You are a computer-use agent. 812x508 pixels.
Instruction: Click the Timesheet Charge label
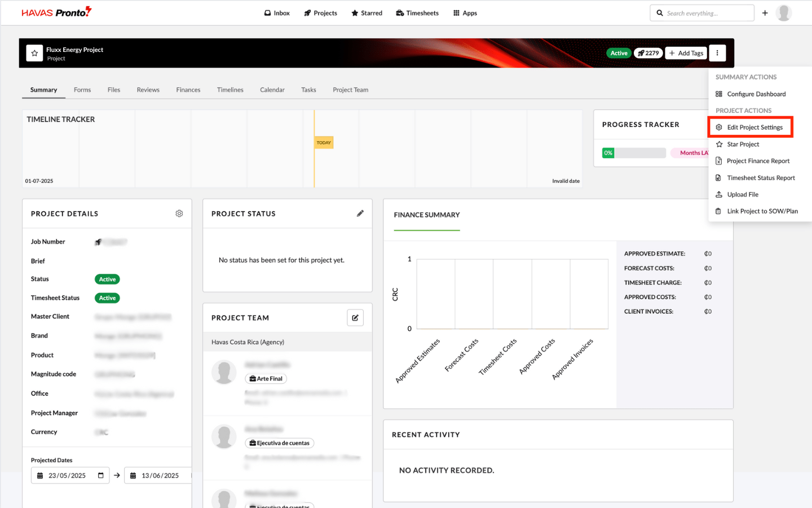tap(652, 283)
